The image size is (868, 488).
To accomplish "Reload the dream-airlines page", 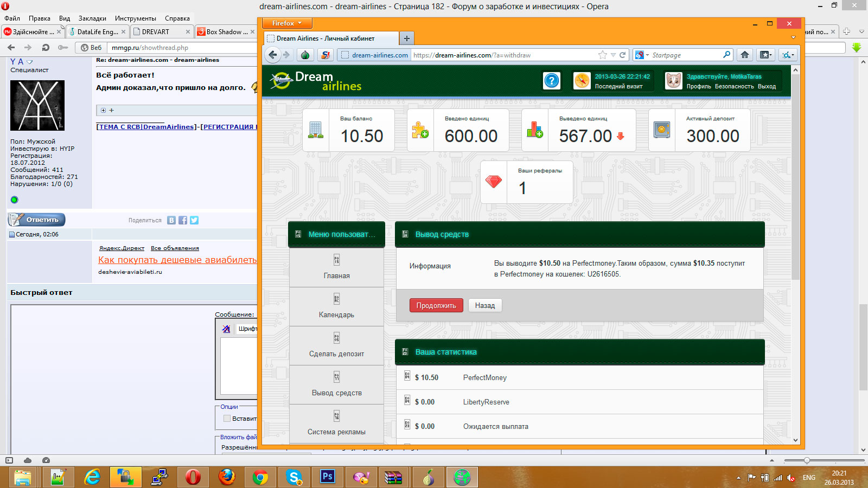I will 623,55.
